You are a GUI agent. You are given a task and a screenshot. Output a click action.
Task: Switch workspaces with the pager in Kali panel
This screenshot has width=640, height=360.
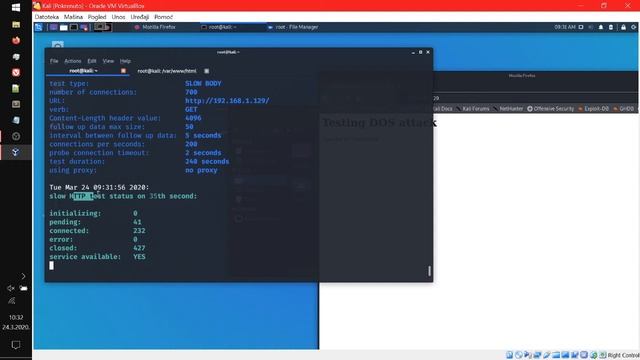point(102,27)
